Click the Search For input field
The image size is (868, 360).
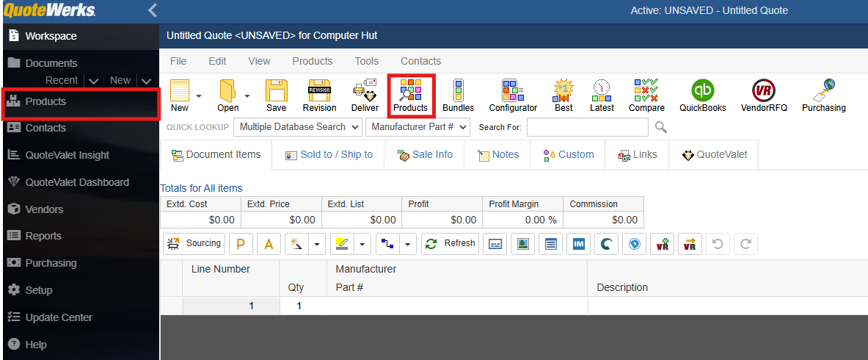pyautogui.click(x=587, y=128)
